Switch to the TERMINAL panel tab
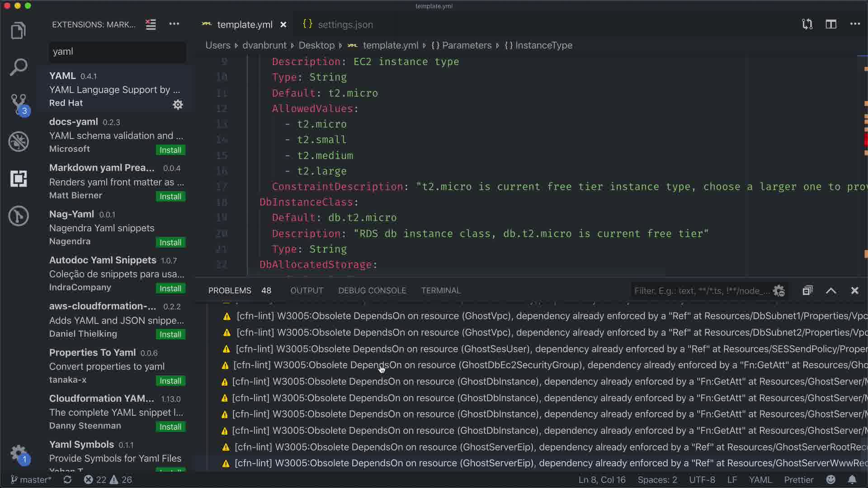This screenshot has width=868, height=488. (x=441, y=291)
